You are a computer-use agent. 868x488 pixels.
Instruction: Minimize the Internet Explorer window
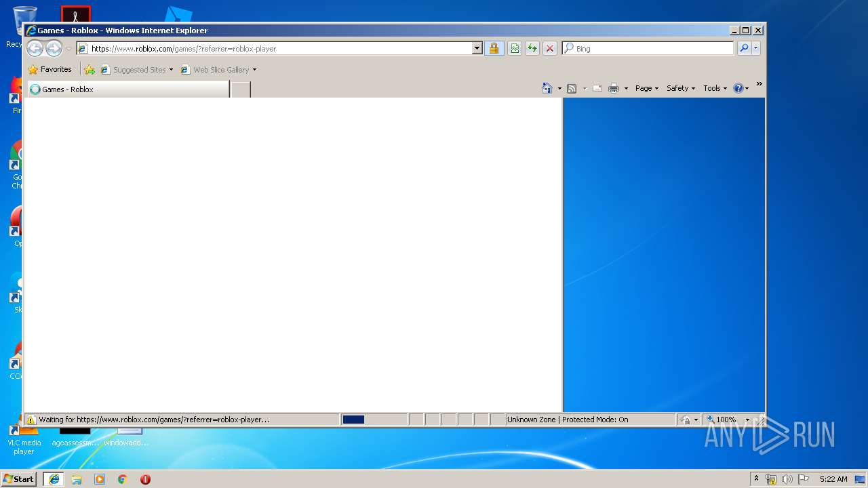[734, 30]
